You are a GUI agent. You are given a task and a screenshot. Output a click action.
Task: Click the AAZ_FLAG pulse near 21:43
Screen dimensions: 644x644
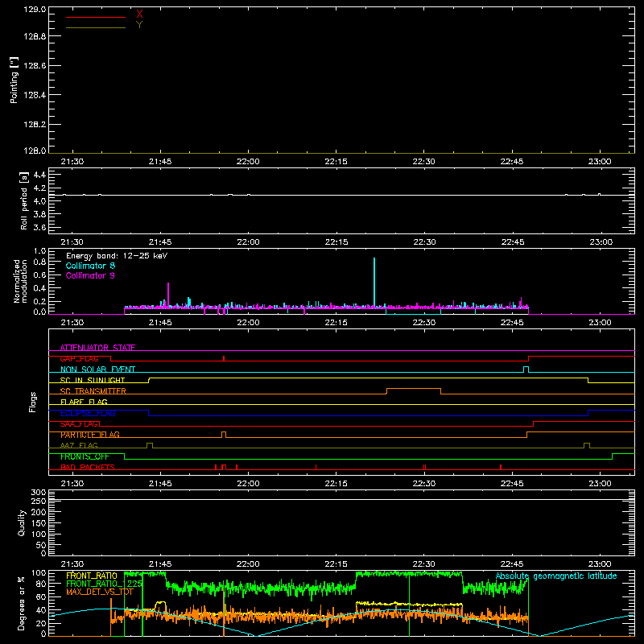(x=150, y=445)
